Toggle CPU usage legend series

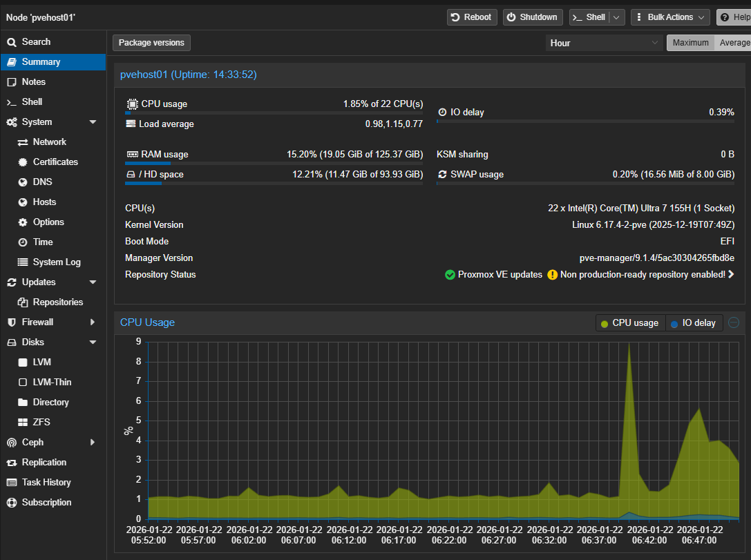pyautogui.click(x=629, y=323)
